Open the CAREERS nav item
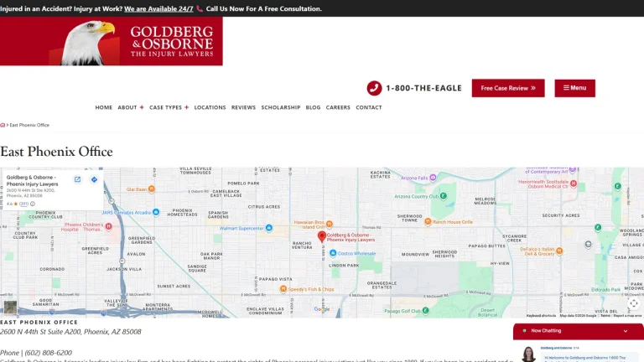Viewport: 644px width, 362px height. point(338,107)
